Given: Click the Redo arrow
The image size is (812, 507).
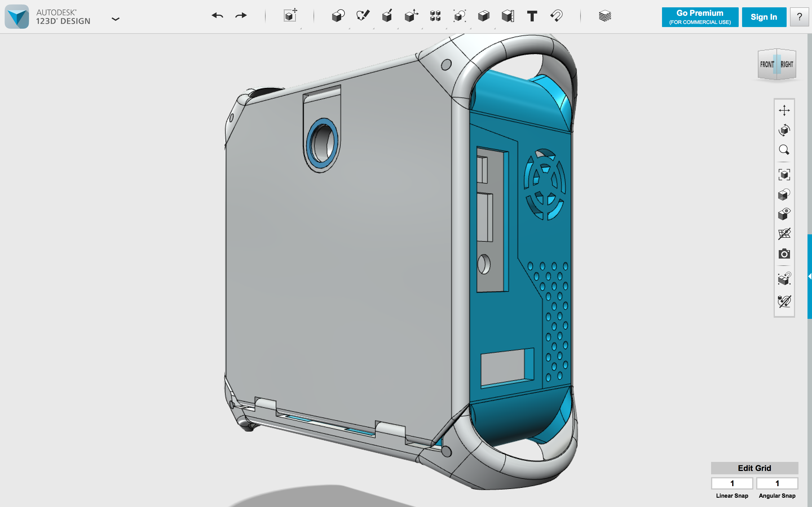Looking at the screenshot, I should [x=241, y=15].
